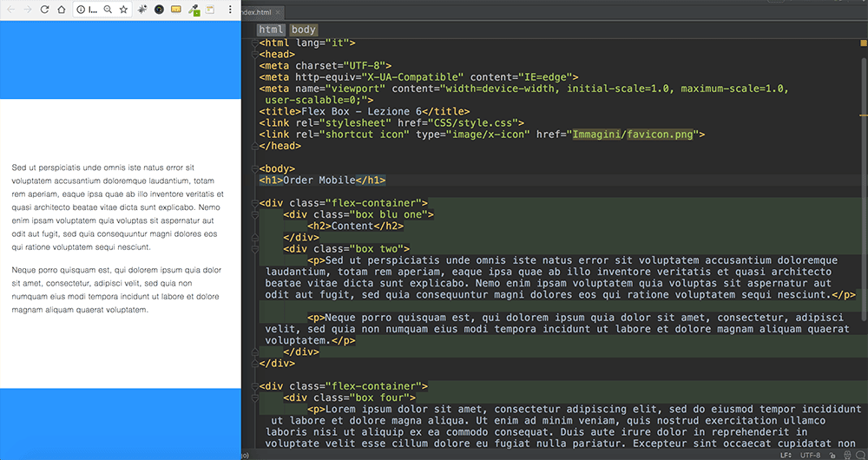Open the bug extension icon
868x460 pixels.
click(142, 10)
